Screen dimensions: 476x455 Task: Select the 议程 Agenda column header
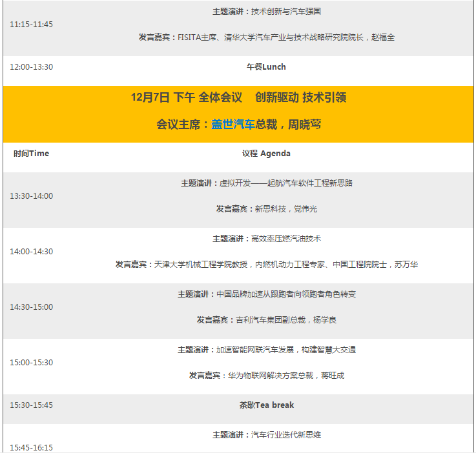tap(266, 154)
